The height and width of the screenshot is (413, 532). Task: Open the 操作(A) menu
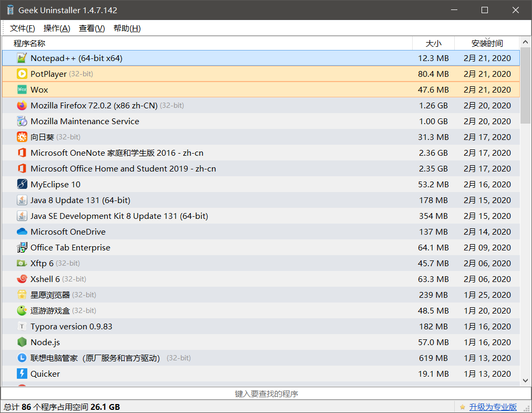tap(57, 28)
